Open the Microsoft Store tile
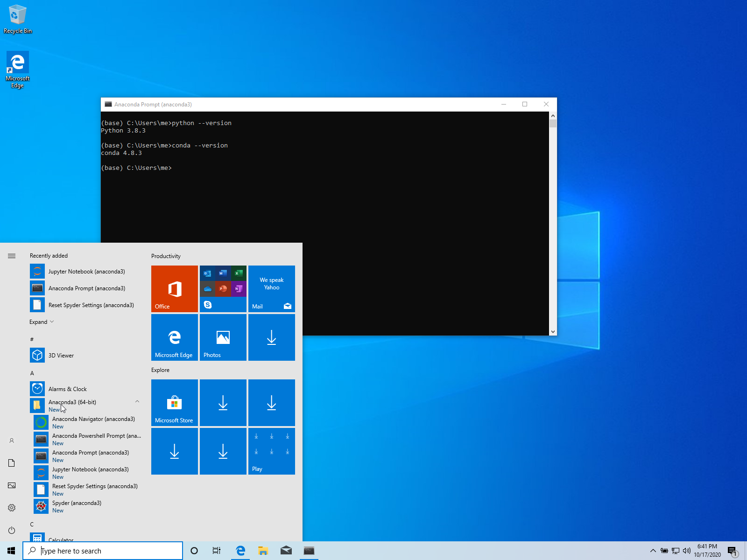Image resolution: width=747 pixels, height=560 pixels. click(175, 403)
